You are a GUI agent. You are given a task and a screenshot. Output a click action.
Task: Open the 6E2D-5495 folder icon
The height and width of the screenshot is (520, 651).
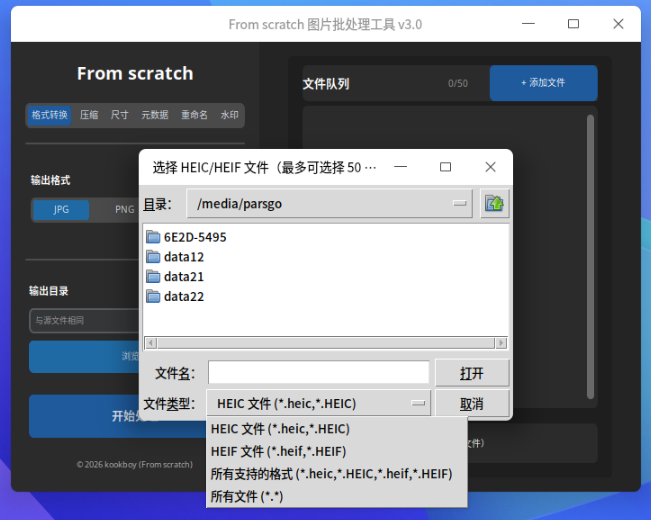click(x=153, y=237)
